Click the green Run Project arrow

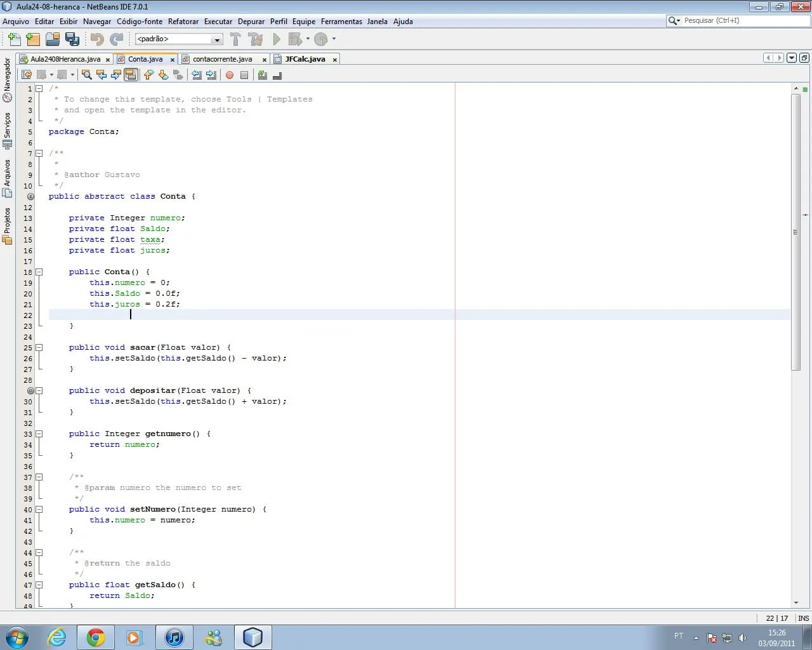[277, 39]
